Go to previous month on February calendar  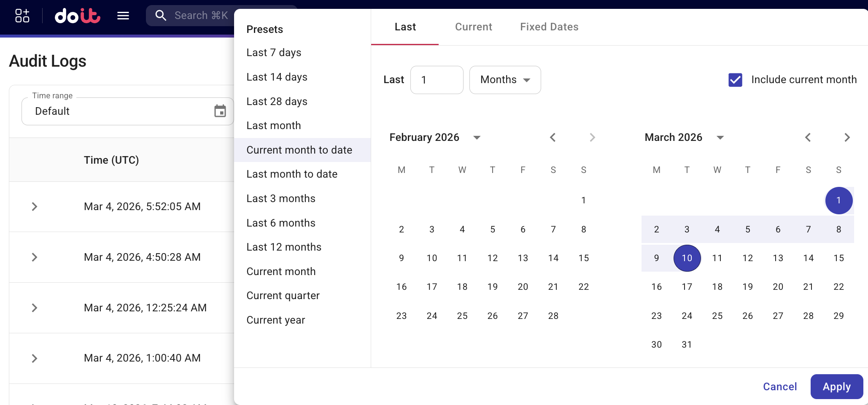coord(553,137)
